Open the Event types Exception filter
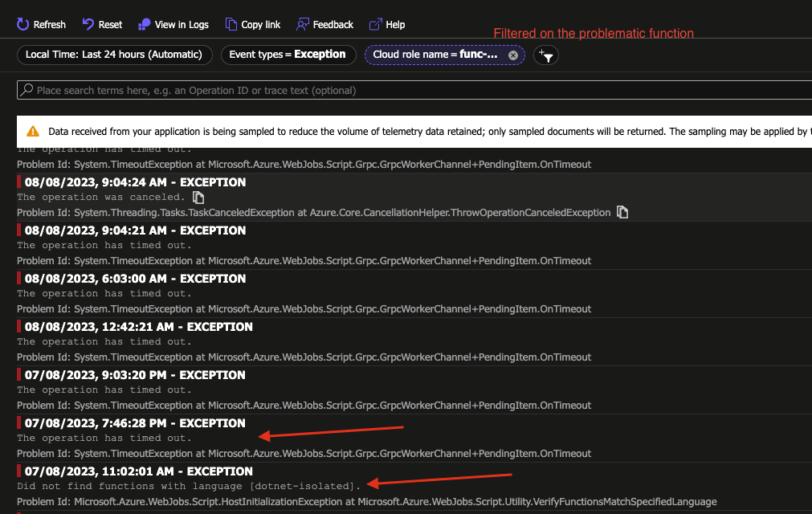Screen dimensions: 812x514 [x=288, y=55]
